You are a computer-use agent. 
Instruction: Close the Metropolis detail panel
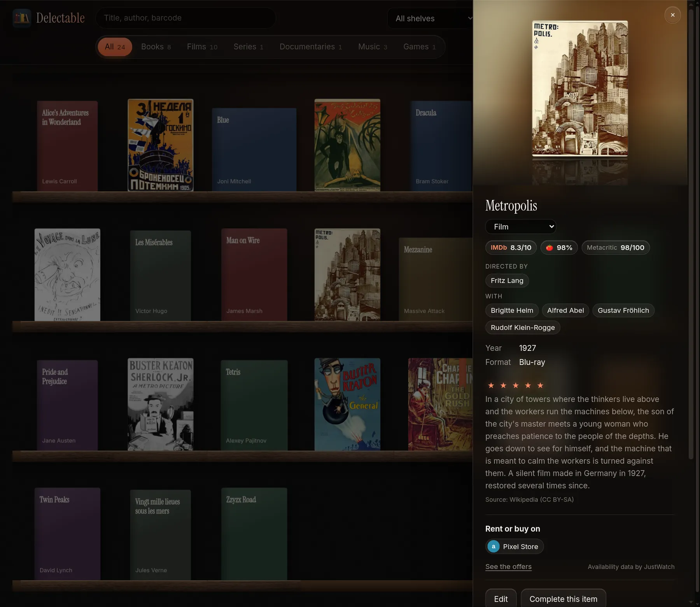pos(672,15)
